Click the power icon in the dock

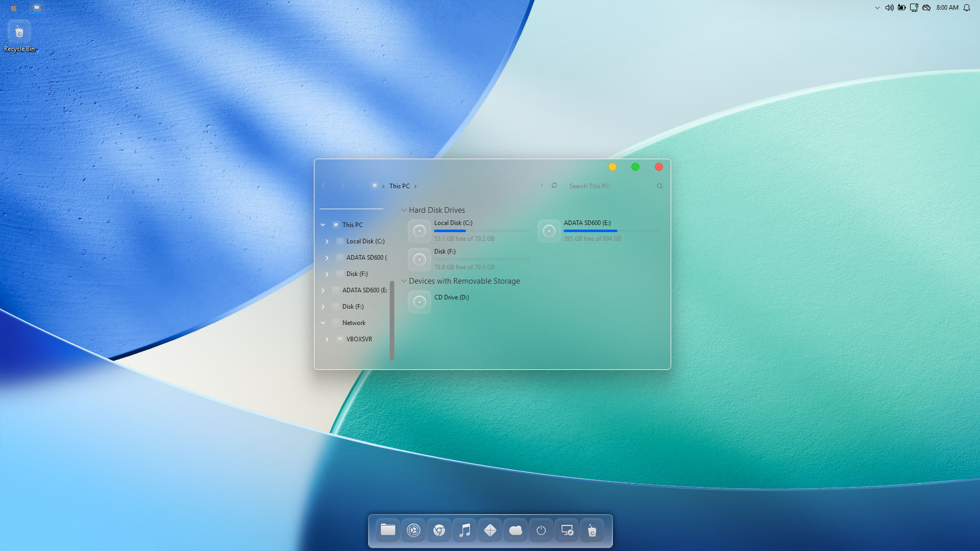pos(541,531)
